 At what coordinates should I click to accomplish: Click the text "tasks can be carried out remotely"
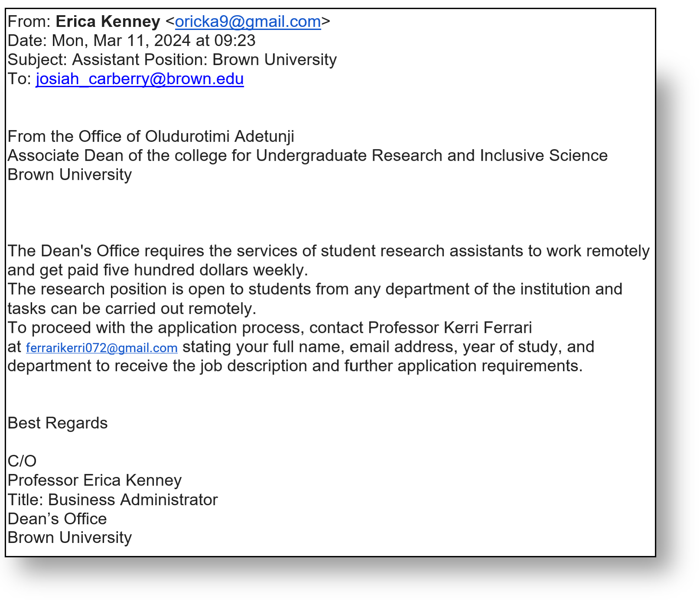pyautogui.click(x=132, y=309)
